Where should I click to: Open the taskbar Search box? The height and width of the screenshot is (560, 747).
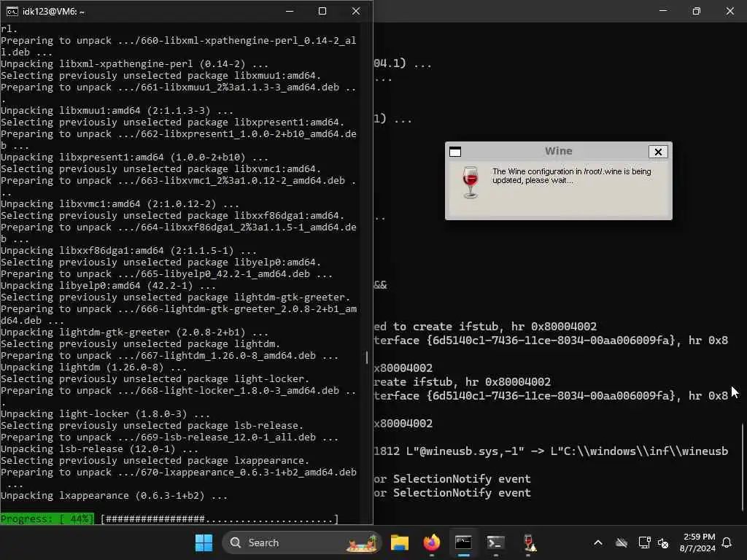[x=301, y=542]
